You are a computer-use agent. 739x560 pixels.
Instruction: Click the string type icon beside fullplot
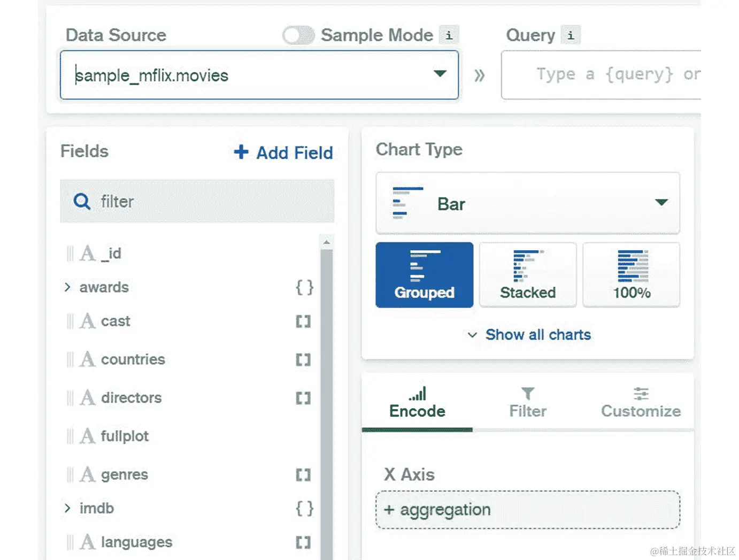[x=87, y=436]
